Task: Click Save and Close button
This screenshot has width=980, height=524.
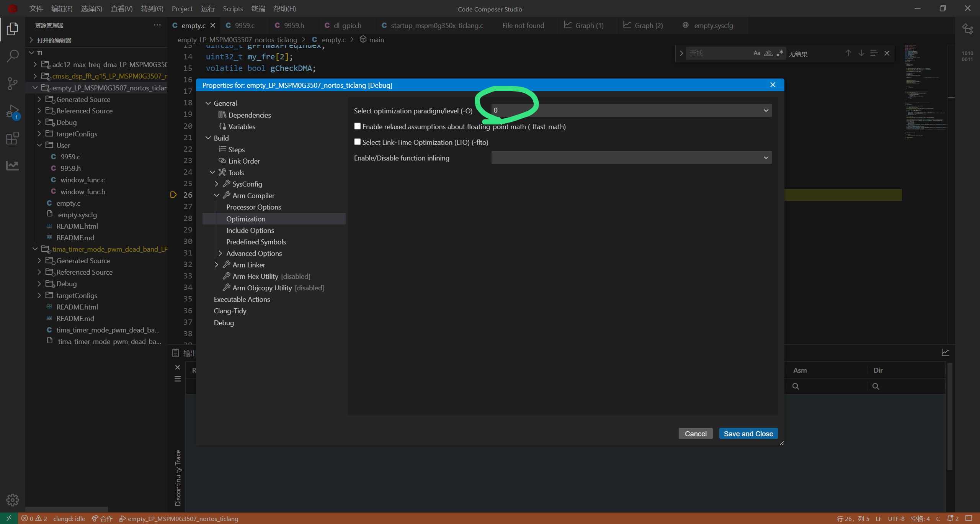Action: 748,434
